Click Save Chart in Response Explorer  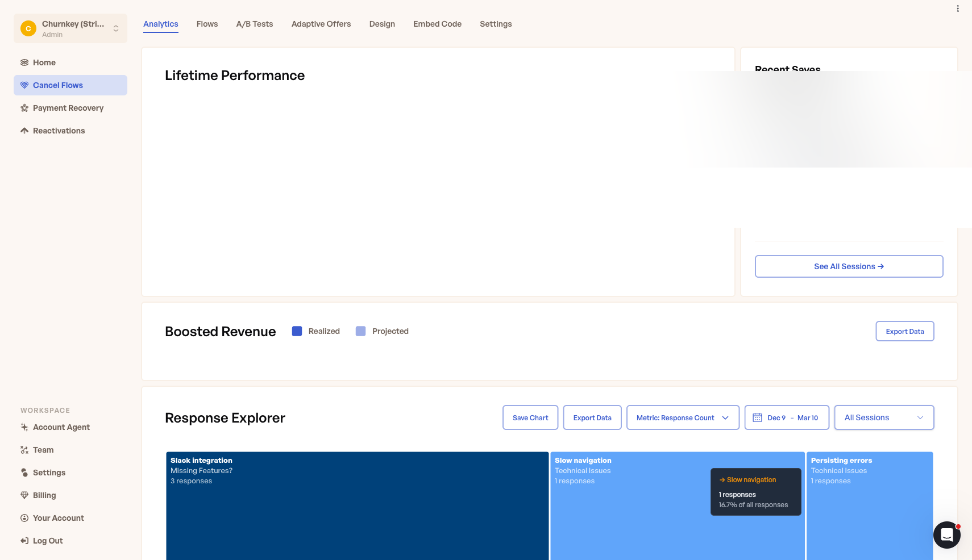pyautogui.click(x=530, y=417)
